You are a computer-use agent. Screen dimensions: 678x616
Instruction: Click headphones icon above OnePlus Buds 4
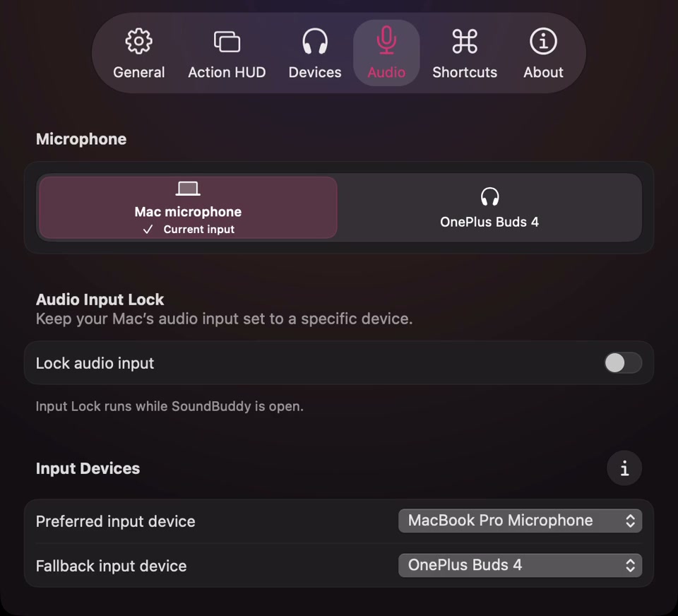pos(489,197)
